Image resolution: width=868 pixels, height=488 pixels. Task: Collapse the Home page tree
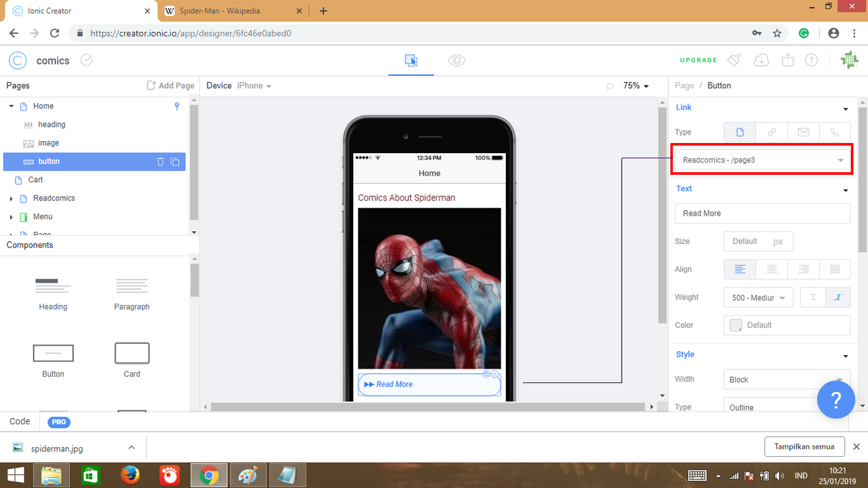(12, 106)
